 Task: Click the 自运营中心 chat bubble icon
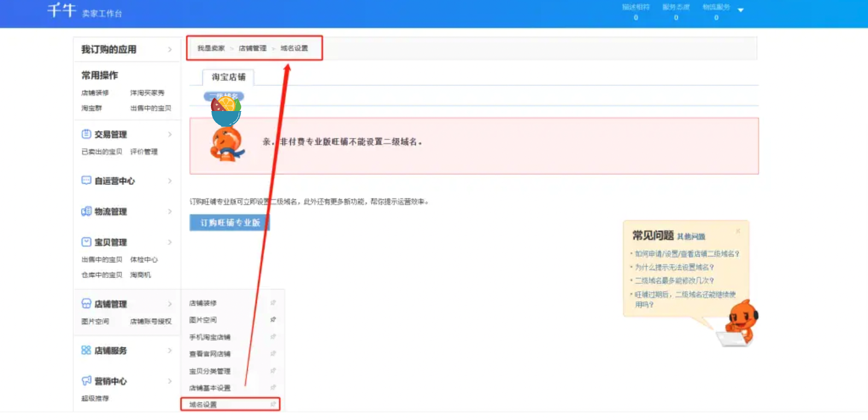point(86,180)
